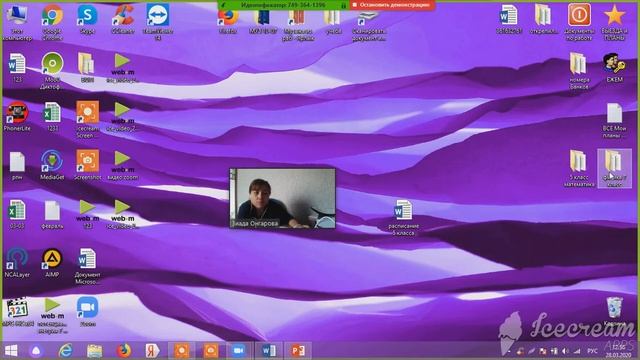Open Icecream Screen Recorder desktop shortcut
The height and width of the screenshot is (360, 640).
87,120
